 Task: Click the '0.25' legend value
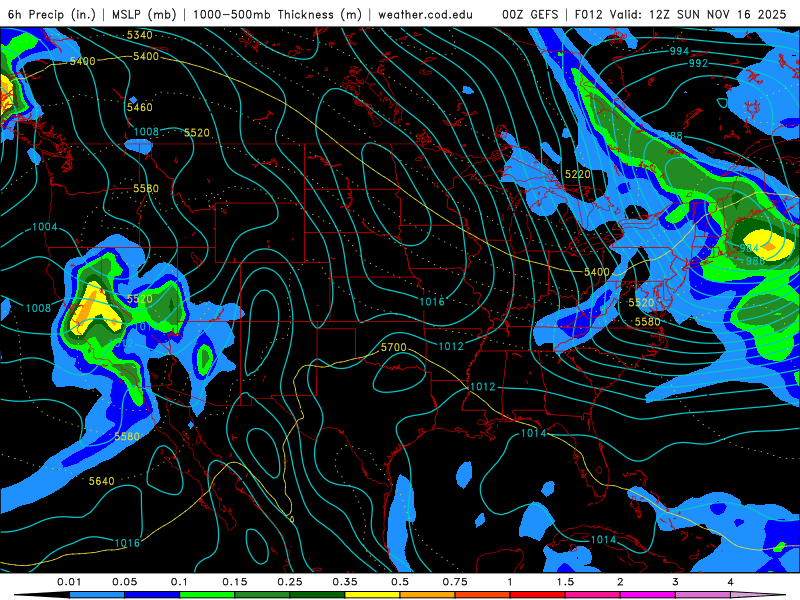[290, 582]
